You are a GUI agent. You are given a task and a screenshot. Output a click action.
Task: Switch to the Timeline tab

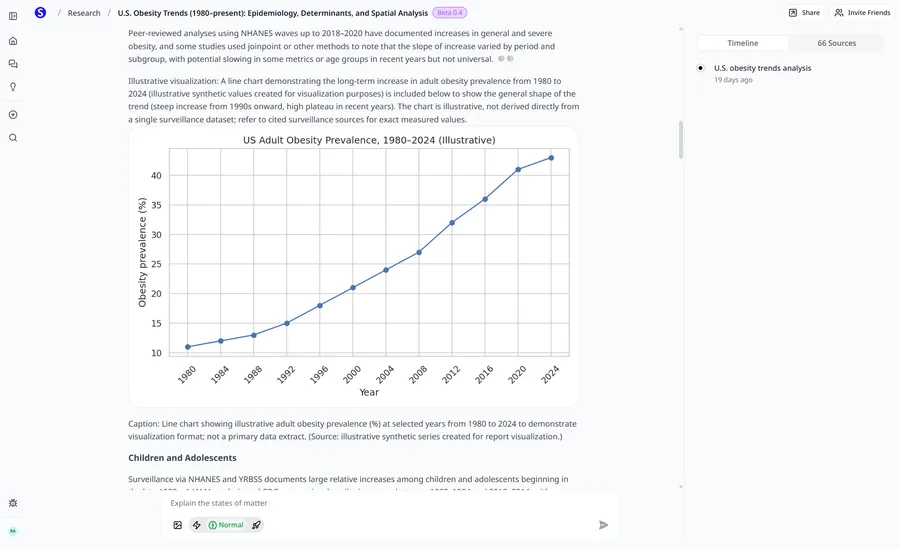tap(742, 43)
